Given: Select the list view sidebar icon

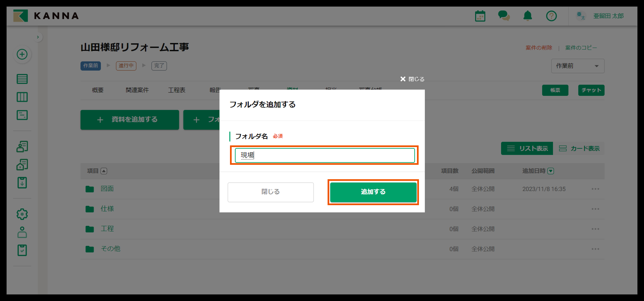Looking at the screenshot, I should (x=22, y=79).
